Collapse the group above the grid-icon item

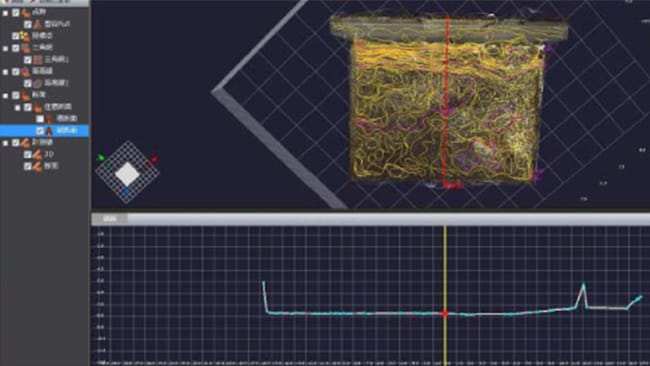point(5,48)
